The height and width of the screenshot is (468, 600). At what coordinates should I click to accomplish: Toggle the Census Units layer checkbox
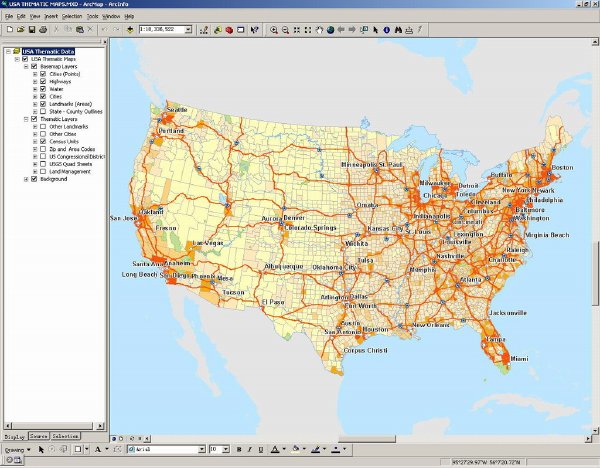pos(43,142)
